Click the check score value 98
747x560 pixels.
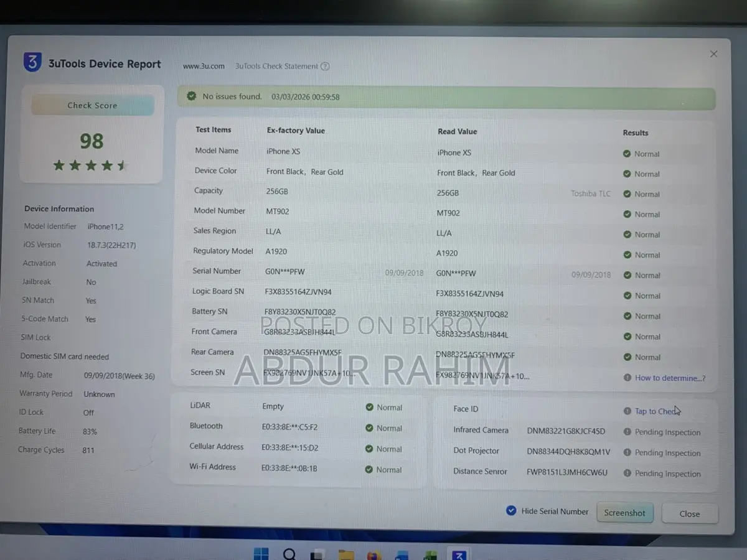tap(92, 141)
